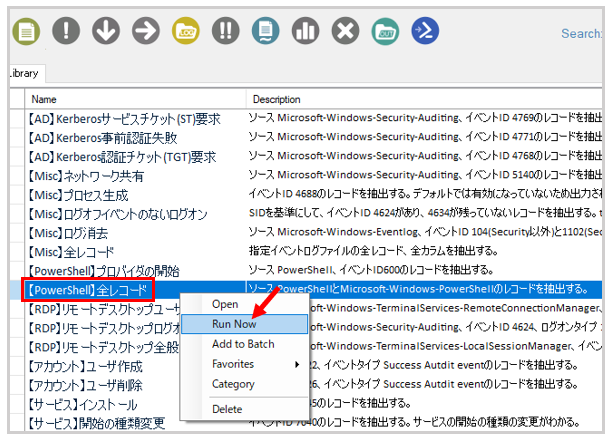Open the bar chart icon

click(305, 31)
